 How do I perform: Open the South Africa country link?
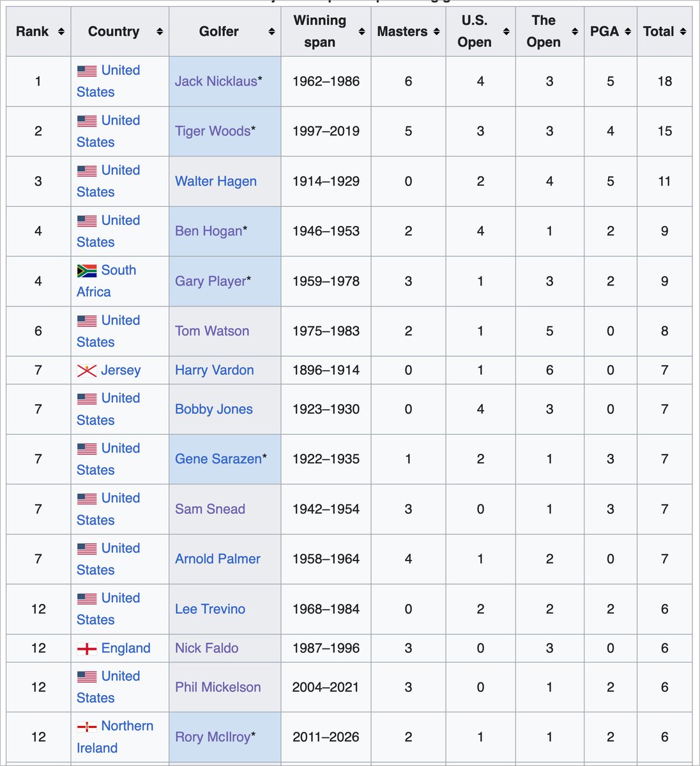coord(107,281)
